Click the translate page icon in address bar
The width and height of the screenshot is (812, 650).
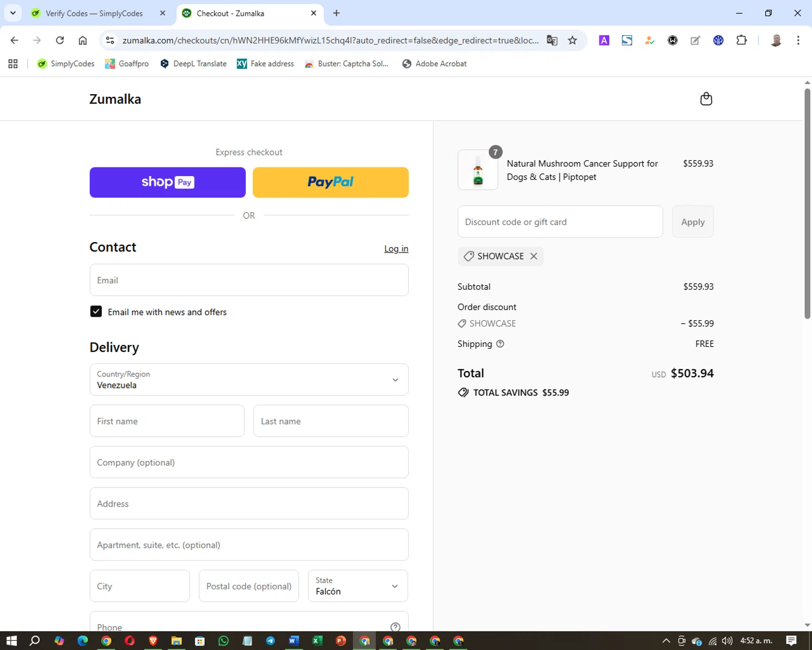point(552,40)
